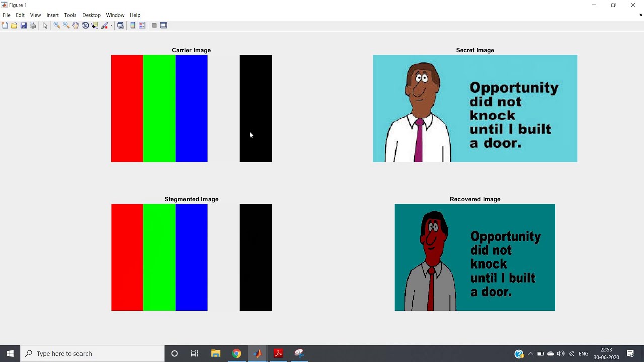Click the Wi-Fi network tray icon
This screenshot has height=362, width=644.
click(571, 354)
